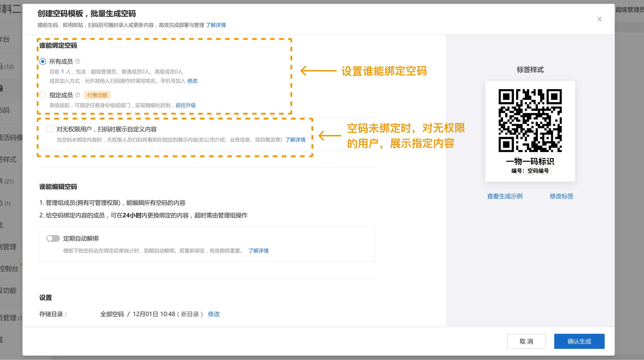Check 对无权限用户，扫码时展示自定义内容 checkbox
The height and width of the screenshot is (360, 644).
coord(50,129)
